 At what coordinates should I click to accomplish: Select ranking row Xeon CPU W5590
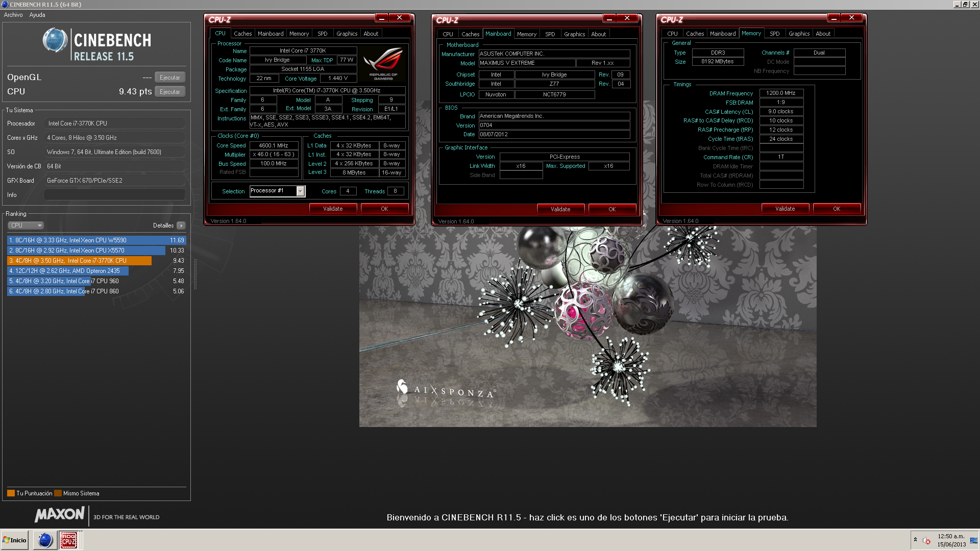[96, 240]
